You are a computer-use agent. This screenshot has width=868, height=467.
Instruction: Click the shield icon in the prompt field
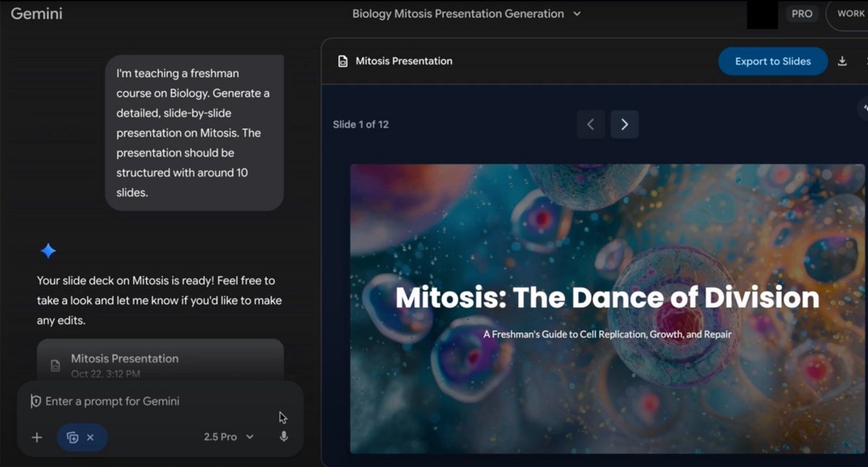click(x=35, y=401)
